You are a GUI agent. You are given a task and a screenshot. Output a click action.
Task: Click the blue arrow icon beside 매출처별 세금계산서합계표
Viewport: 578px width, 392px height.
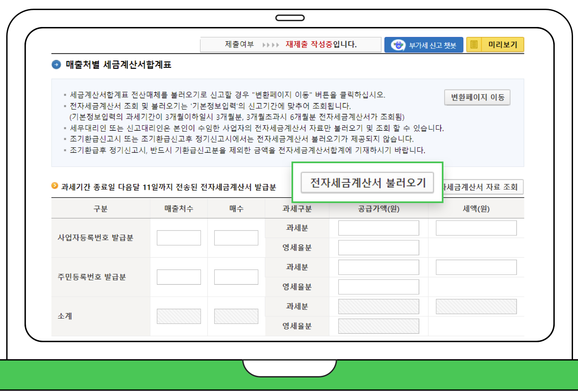click(x=56, y=65)
